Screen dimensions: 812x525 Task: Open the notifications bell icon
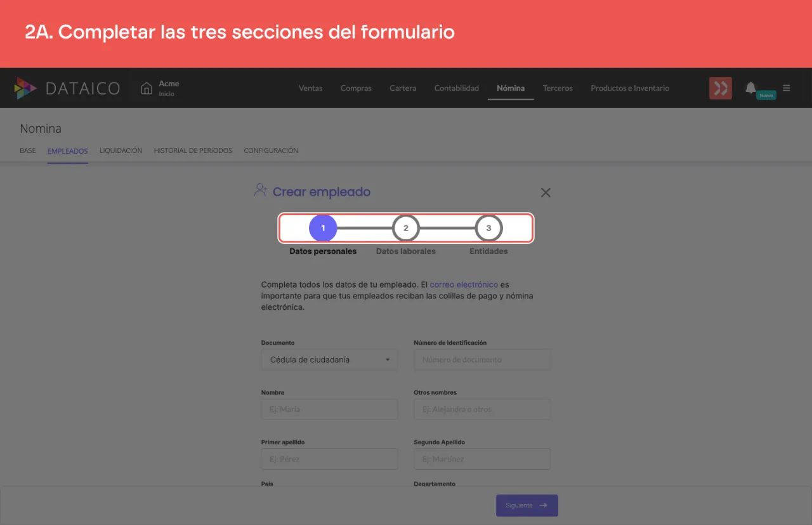pos(750,88)
